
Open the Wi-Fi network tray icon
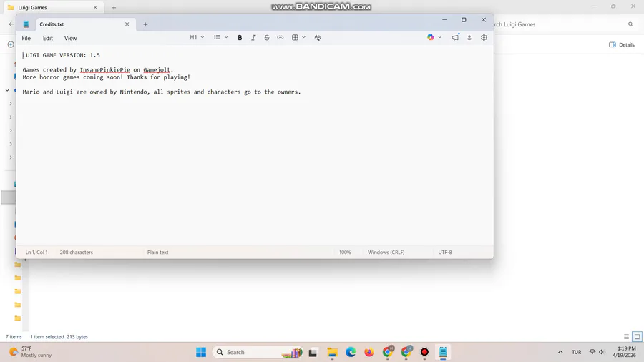(x=592, y=352)
